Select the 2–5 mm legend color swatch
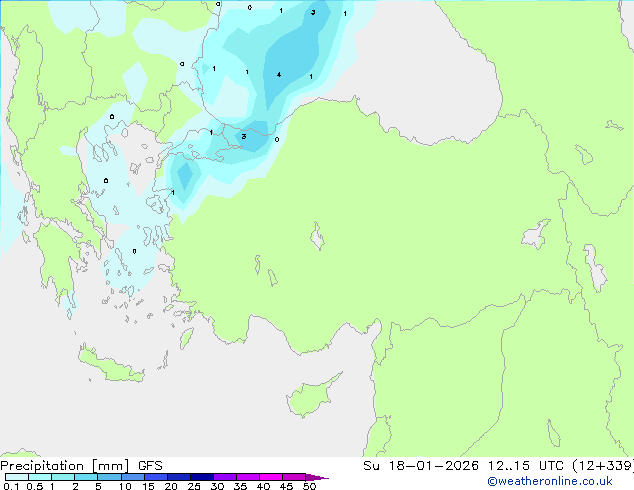Screen dimensions: 634x490 tap(86, 477)
